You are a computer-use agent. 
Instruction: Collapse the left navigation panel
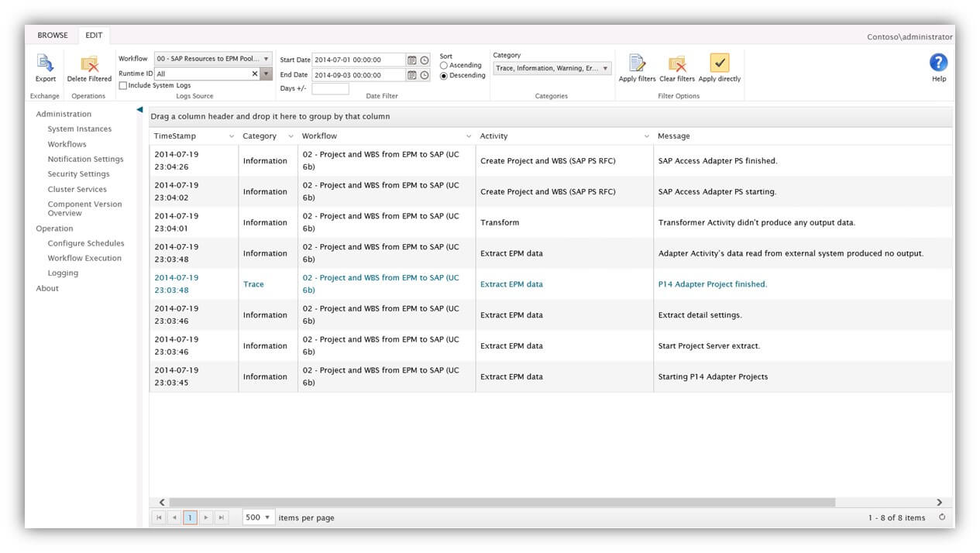(139, 110)
